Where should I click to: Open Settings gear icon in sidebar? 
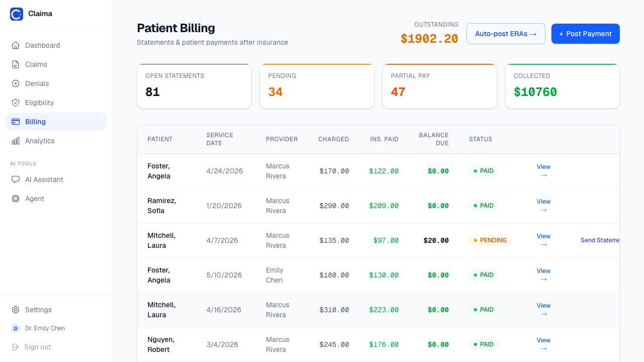click(16, 310)
